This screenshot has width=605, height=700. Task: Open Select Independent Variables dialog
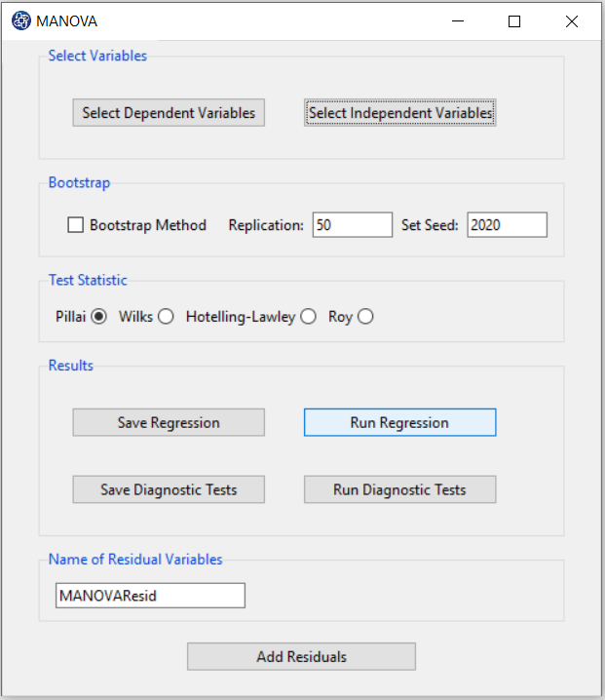coord(399,112)
